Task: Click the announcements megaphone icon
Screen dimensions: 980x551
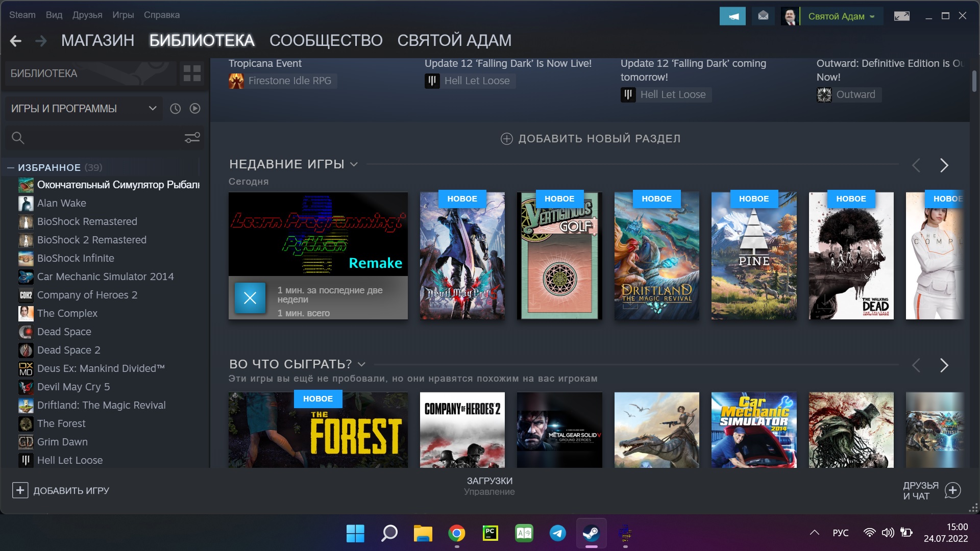Action: [x=732, y=16]
